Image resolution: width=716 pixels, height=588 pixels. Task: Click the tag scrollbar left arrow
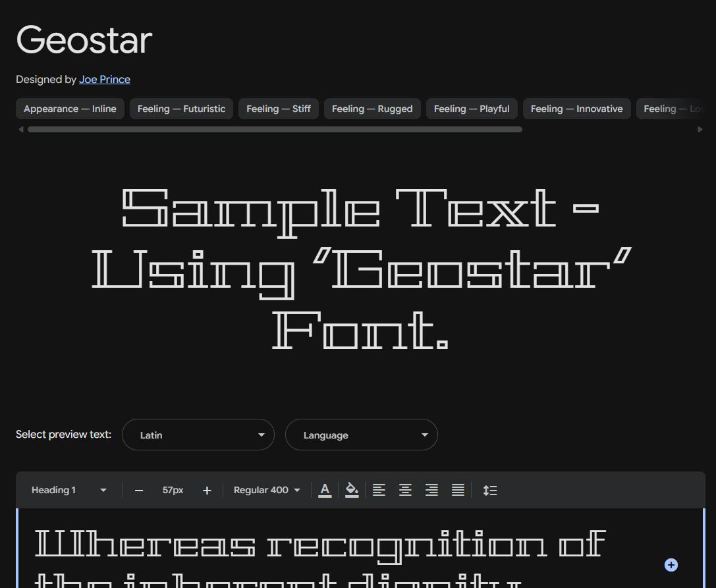21,130
